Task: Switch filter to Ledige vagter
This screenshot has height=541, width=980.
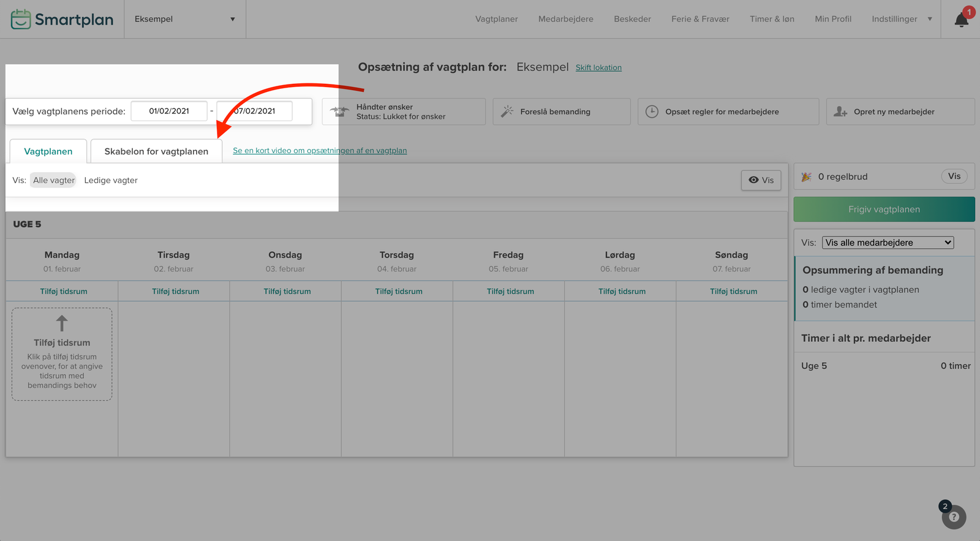Action: [111, 180]
